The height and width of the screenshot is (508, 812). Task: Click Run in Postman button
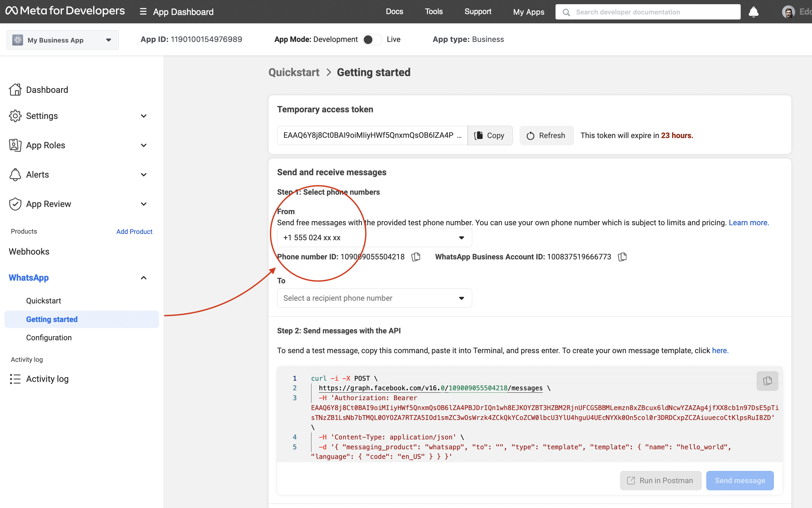[660, 480]
